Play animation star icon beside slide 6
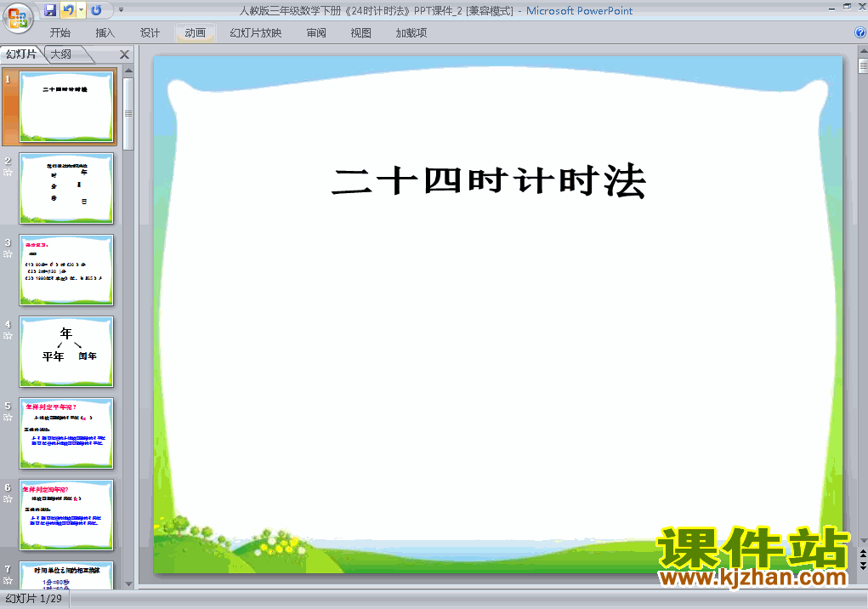This screenshot has height=609, width=868. tap(8, 498)
